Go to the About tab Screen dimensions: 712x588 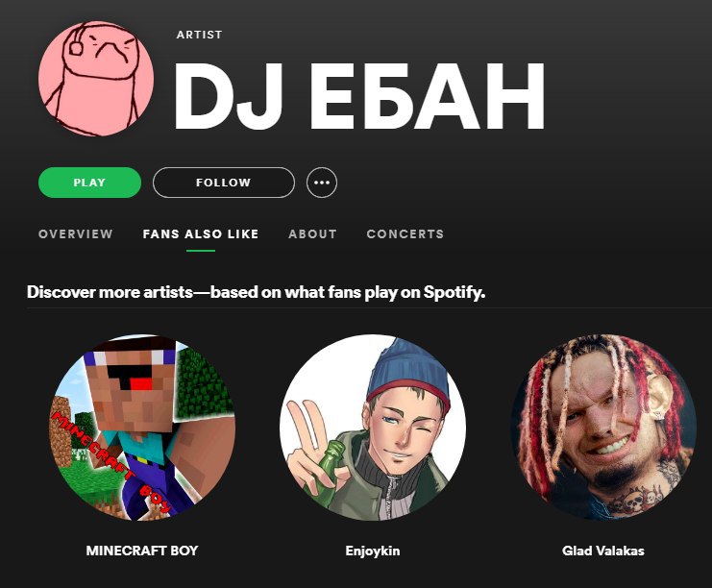[x=312, y=233]
